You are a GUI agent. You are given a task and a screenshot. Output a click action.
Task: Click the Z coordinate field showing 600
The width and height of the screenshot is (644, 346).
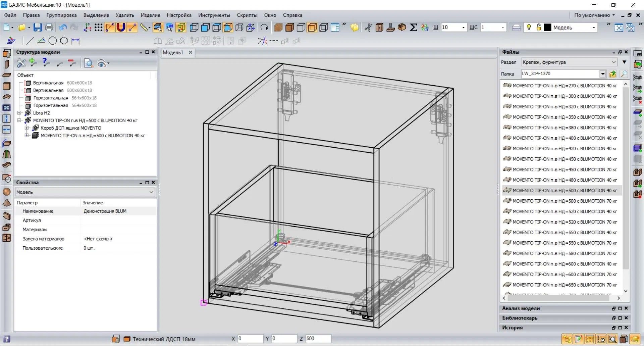(x=318, y=339)
